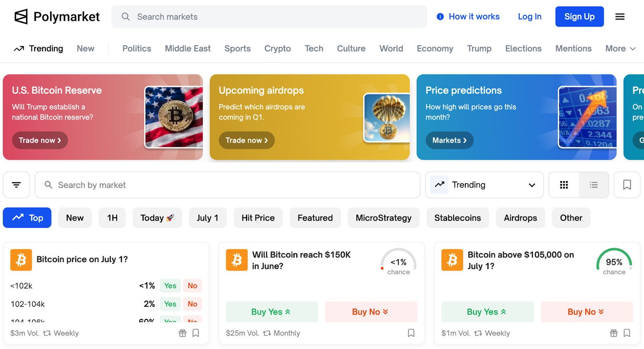
Task: Click gift icon on Bitcoin above $105,000 card
Action: [x=613, y=333]
